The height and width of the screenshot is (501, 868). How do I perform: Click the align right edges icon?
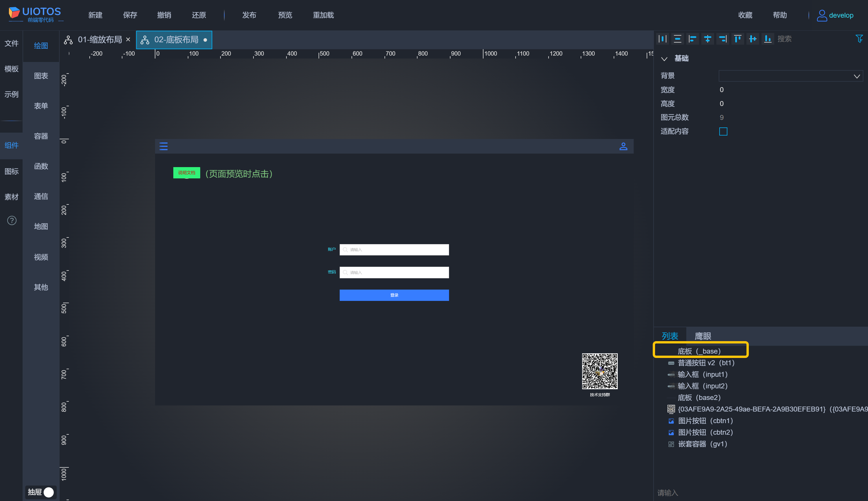(722, 39)
